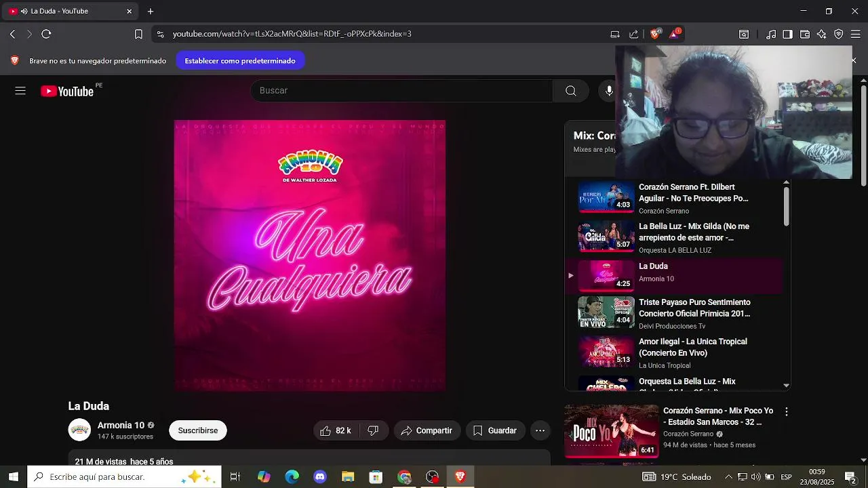Screen dimensions: 868x488
Task: Open Brave Rewards triangle icon
Action: [x=675, y=34]
